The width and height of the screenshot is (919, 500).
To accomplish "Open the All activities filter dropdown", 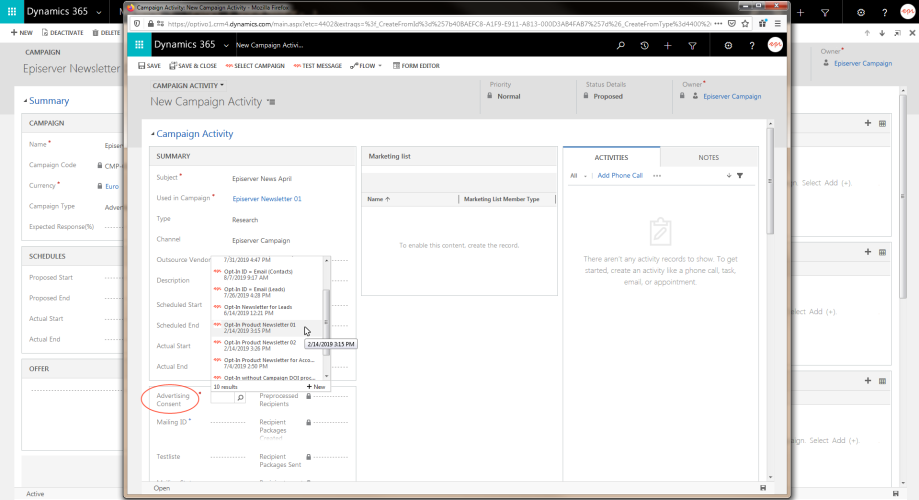I will (x=578, y=175).
